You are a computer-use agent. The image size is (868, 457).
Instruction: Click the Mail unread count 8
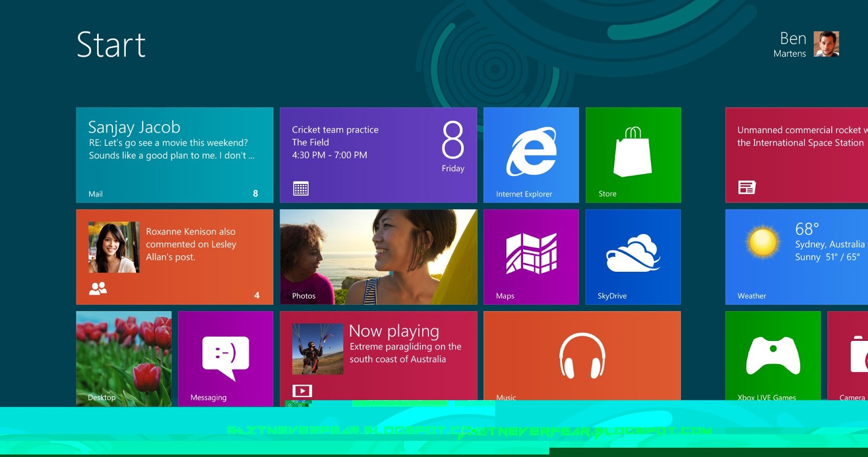(x=256, y=193)
